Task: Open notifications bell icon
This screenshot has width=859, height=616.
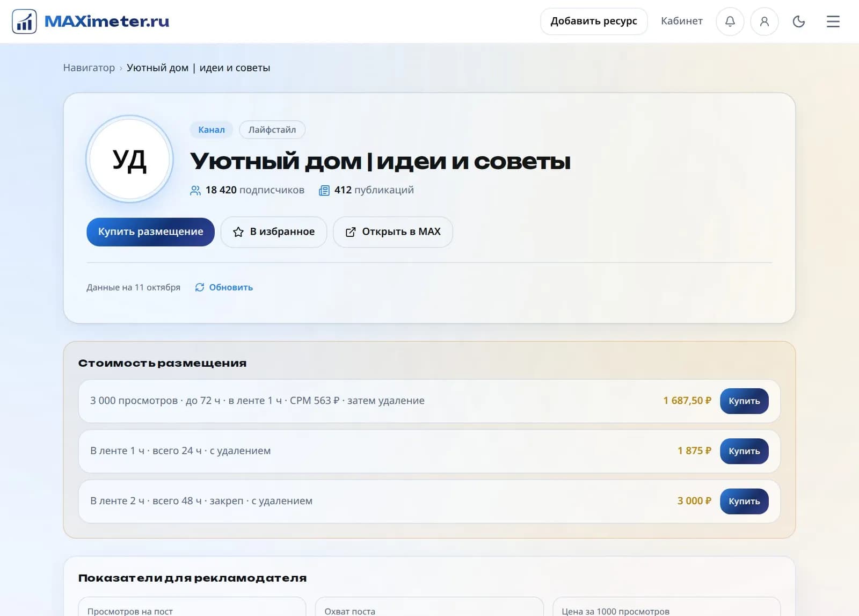Action: 730,21
